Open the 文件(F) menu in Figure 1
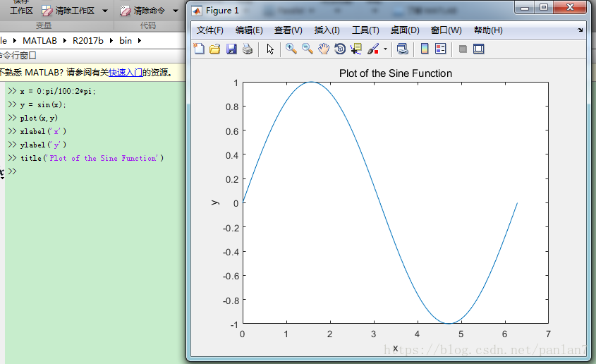The width and height of the screenshot is (596, 364). coord(209,30)
